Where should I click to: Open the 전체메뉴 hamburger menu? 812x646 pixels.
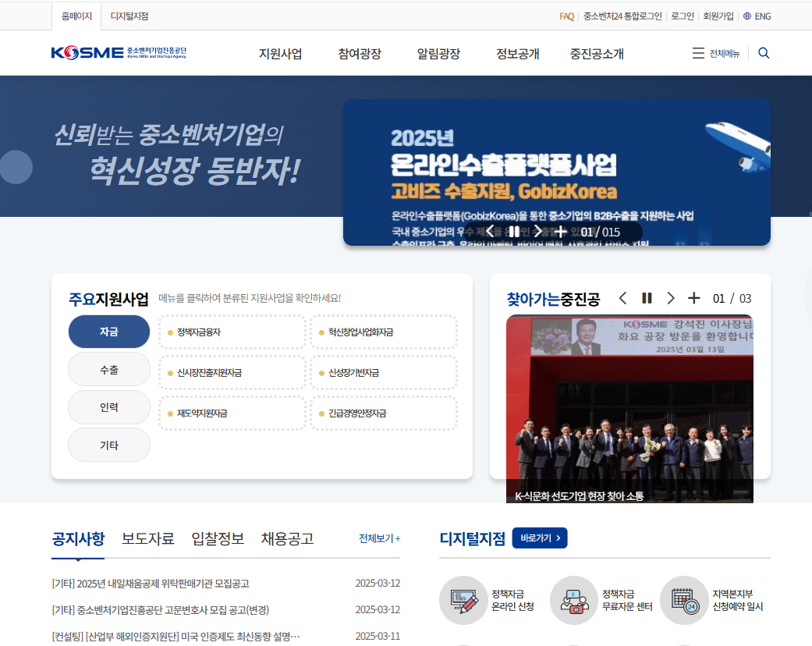(716, 53)
